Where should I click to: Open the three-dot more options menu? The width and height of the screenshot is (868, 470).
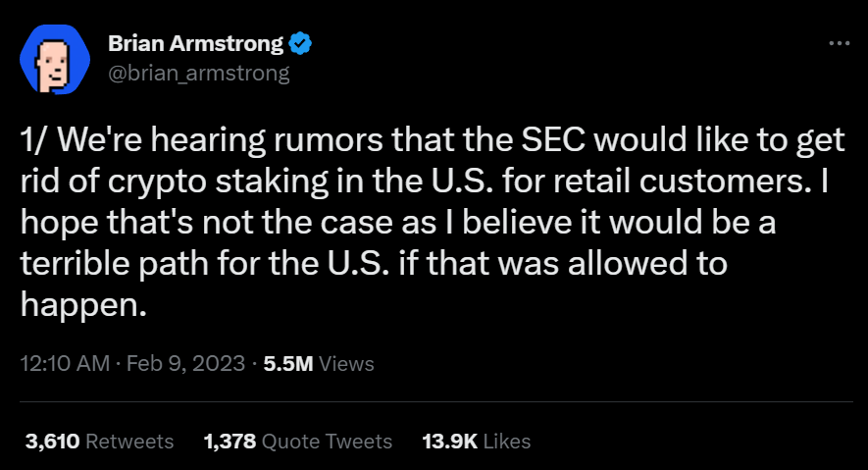coord(840,42)
